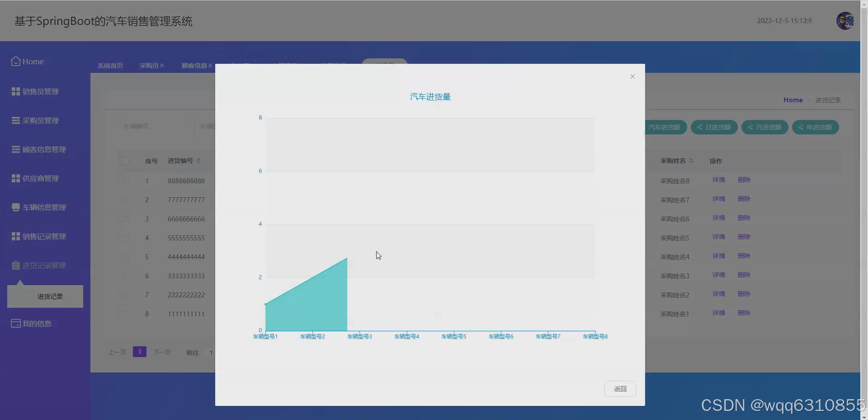Click the 顾客信息管理 sidebar icon
868x420 pixels.
(x=16, y=149)
